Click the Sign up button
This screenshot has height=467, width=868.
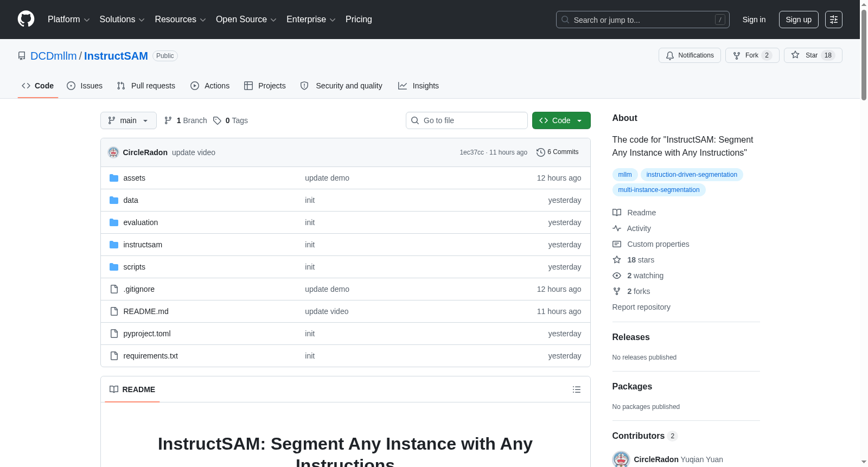[x=799, y=20]
